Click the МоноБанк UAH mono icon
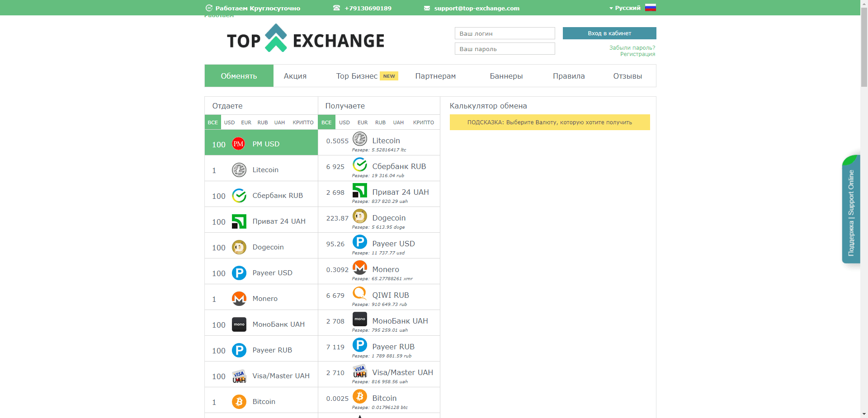This screenshot has height=418, width=868. (360, 319)
